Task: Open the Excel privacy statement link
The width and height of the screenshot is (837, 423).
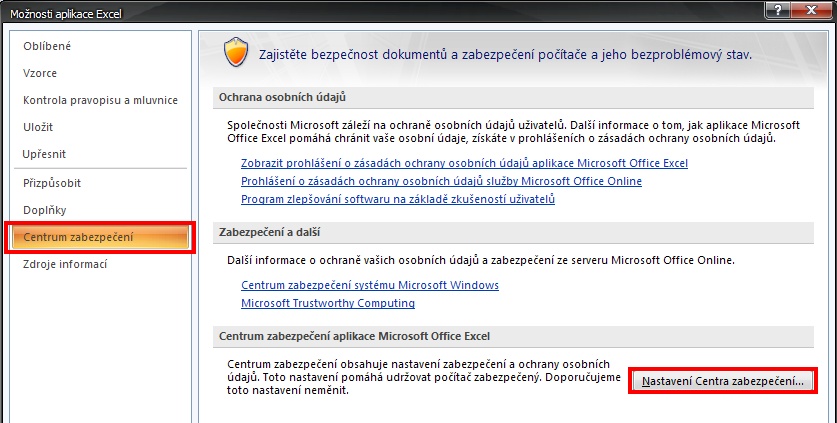Action: pyautogui.click(x=464, y=163)
